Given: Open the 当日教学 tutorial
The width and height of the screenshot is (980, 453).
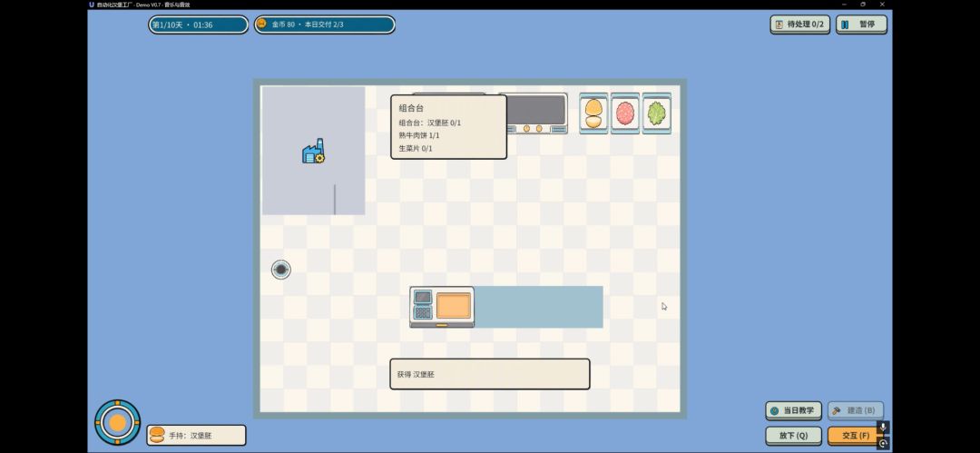Looking at the screenshot, I should tap(793, 410).
